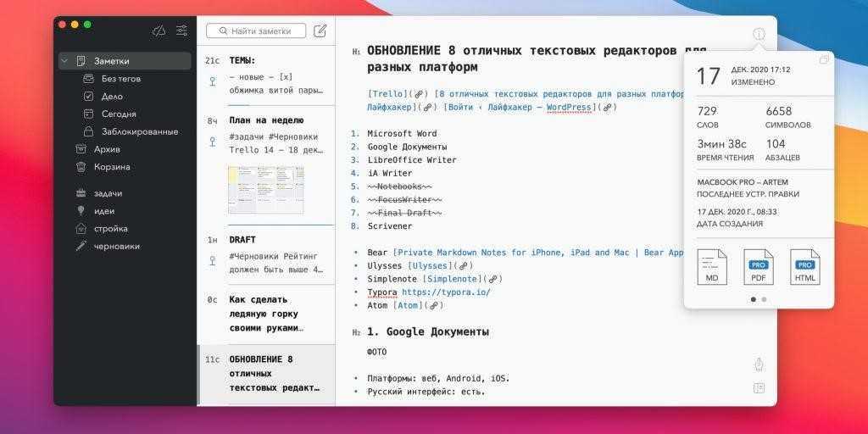868x434 pixels.
Task: Switch to second info panel page dot
Action: point(764,299)
